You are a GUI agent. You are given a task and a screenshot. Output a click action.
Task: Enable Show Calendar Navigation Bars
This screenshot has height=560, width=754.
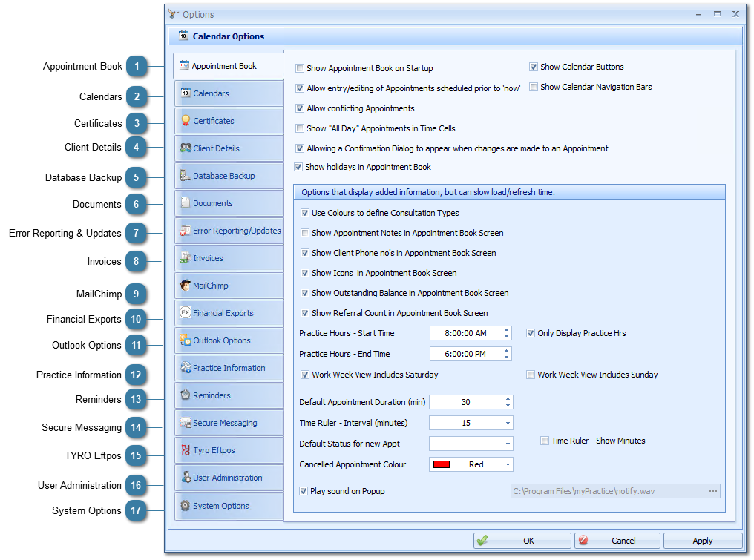click(x=534, y=87)
